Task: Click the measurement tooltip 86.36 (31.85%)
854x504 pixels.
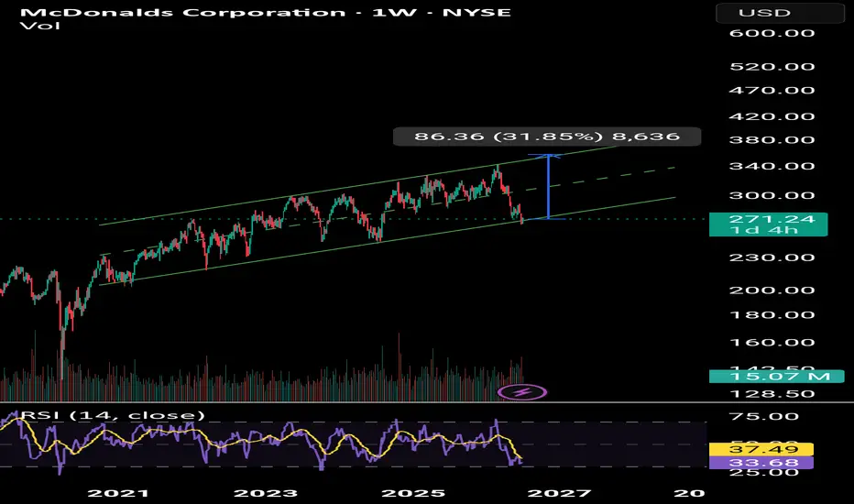Action: pyautogui.click(x=547, y=137)
